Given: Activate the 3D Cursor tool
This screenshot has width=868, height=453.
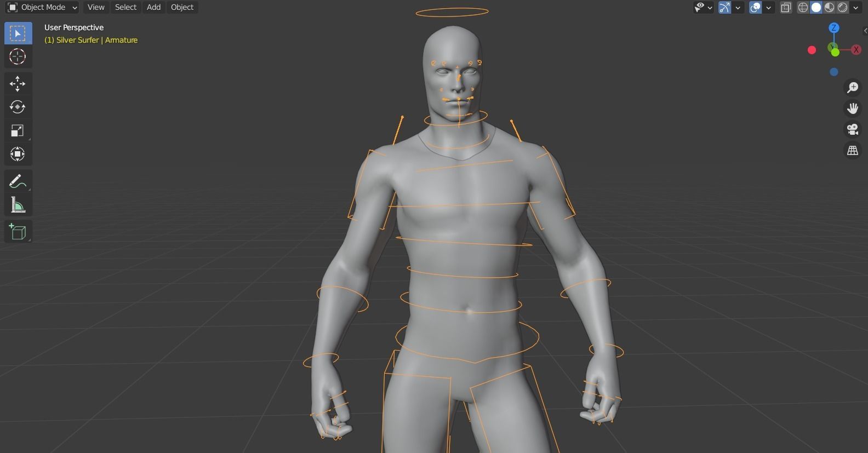Looking at the screenshot, I should coord(18,56).
